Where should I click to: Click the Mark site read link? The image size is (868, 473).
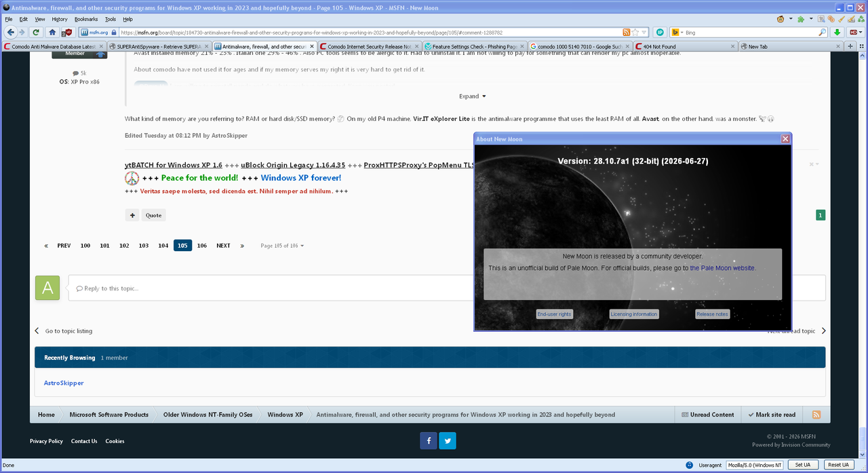772,415
